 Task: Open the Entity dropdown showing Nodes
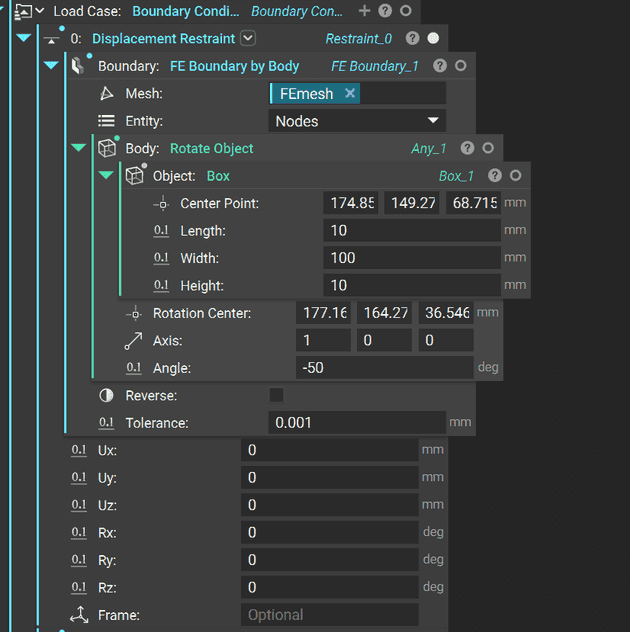point(358,121)
